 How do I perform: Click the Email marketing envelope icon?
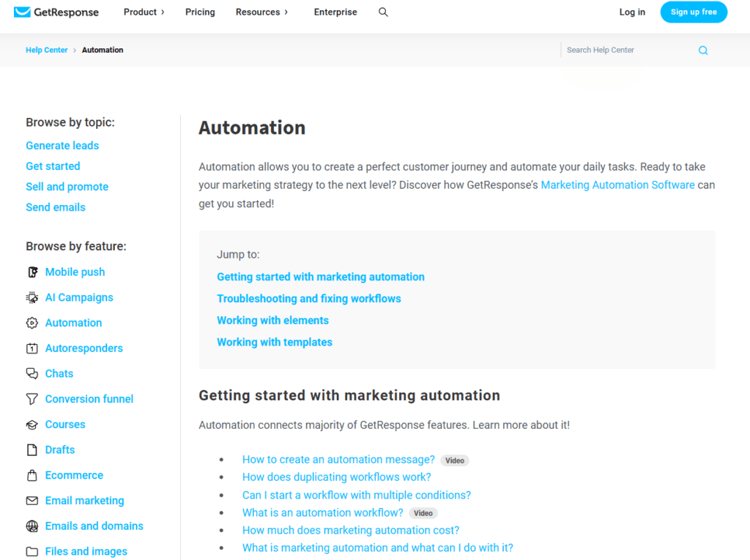[32, 501]
